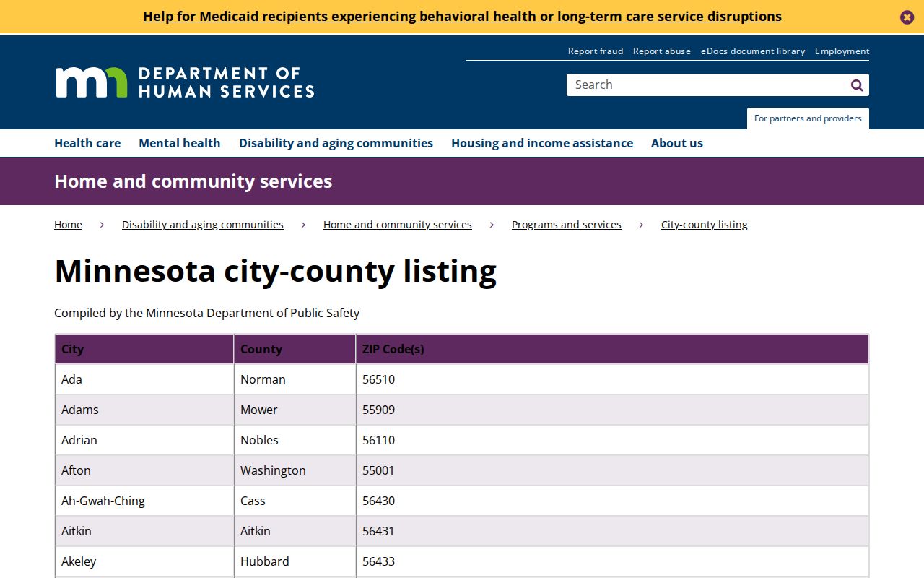924x578 pixels.
Task: Click the Home and community services banner heading
Action: pos(193,181)
